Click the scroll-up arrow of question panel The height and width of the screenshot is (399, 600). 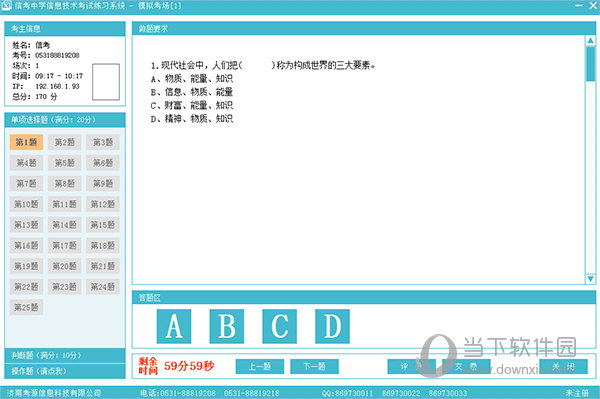click(590, 41)
